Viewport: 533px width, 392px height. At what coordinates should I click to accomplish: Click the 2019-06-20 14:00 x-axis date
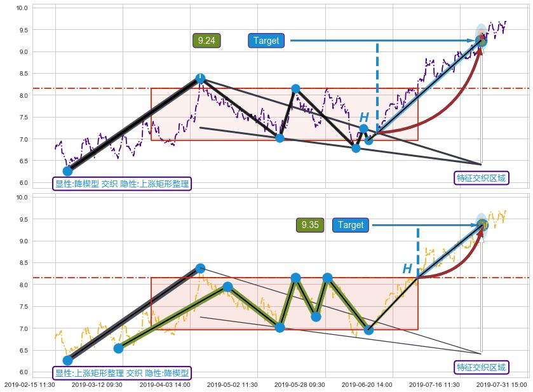pyautogui.click(x=367, y=384)
